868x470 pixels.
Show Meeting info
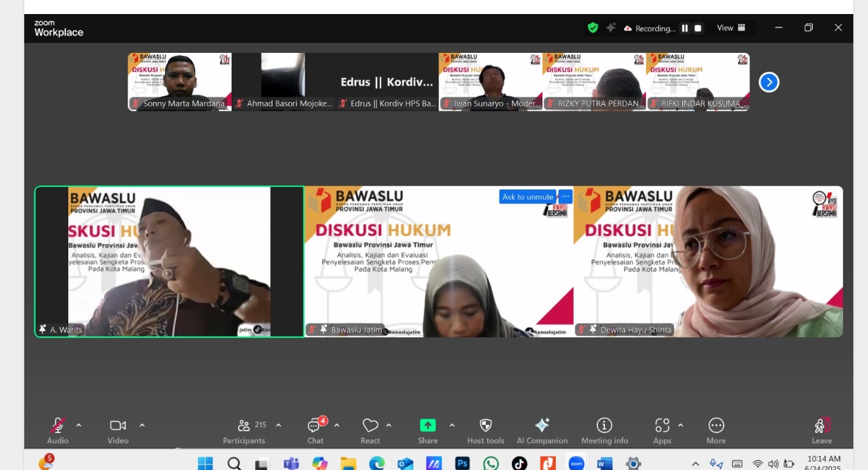(x=604, y=430)
